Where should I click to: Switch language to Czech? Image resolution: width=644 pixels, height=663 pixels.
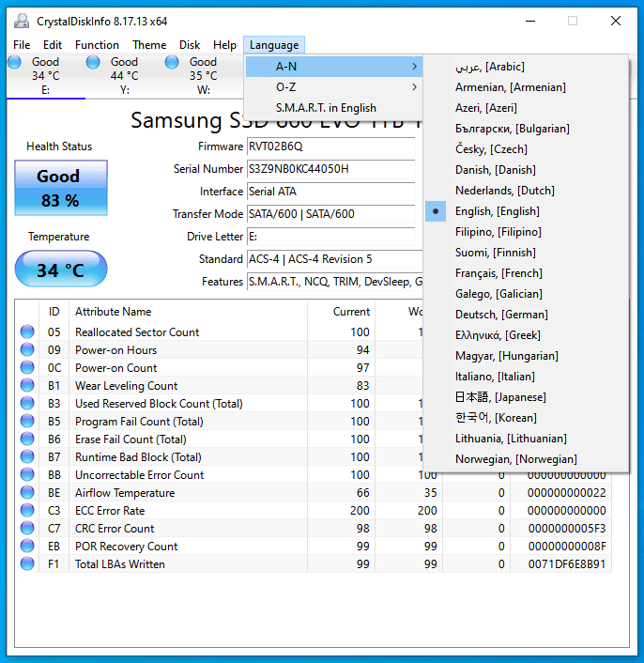(x=526, y=149)
